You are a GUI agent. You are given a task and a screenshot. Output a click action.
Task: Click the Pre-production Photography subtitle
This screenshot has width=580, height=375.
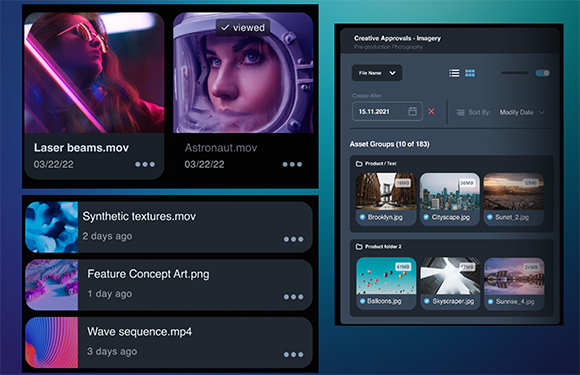pos(388,47)
